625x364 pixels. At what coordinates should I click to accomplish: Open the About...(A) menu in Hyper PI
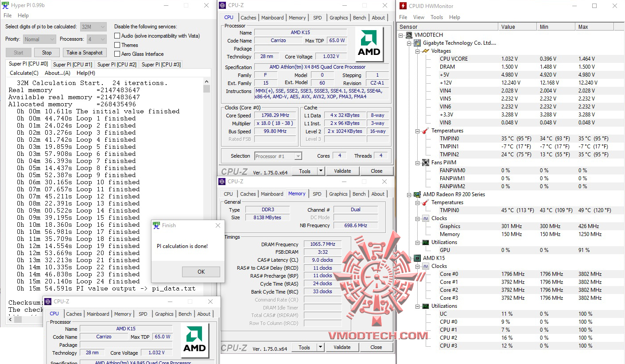58,73
